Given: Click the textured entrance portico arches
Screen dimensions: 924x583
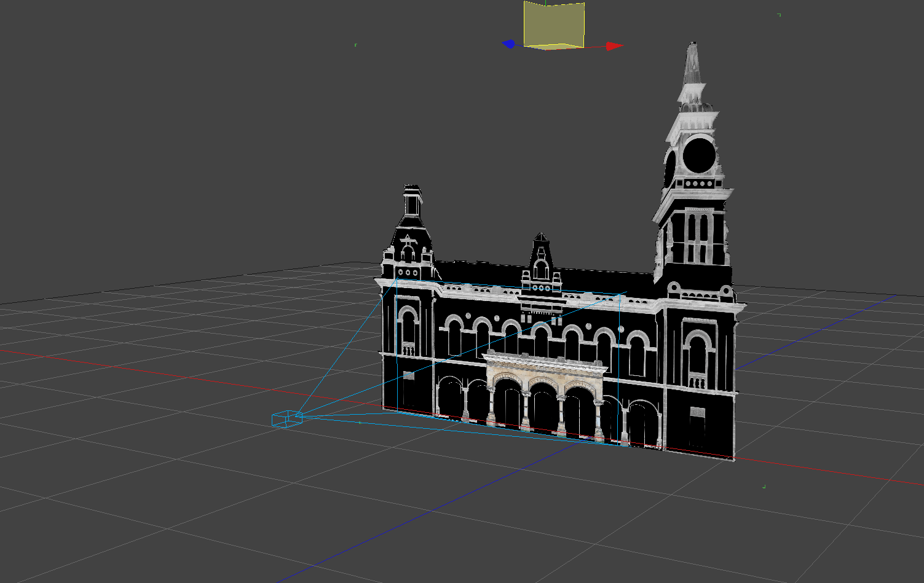Looking at the screenshot, I should 544,393.
